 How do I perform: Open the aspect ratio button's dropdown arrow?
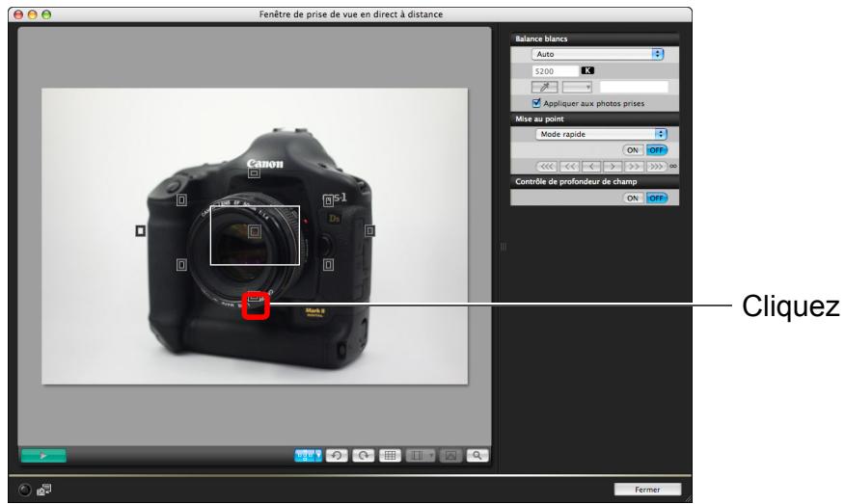431,456
